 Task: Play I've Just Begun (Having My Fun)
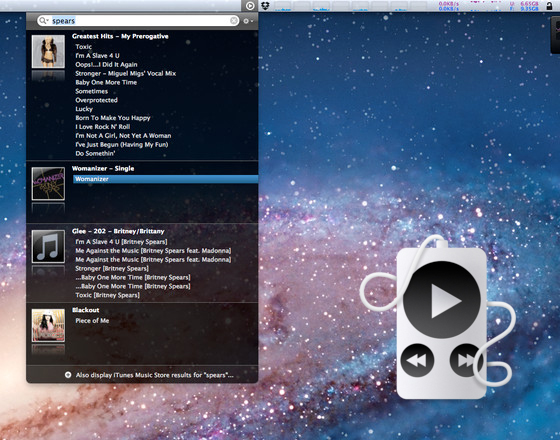pyautogui.click(x=121, y=145)
